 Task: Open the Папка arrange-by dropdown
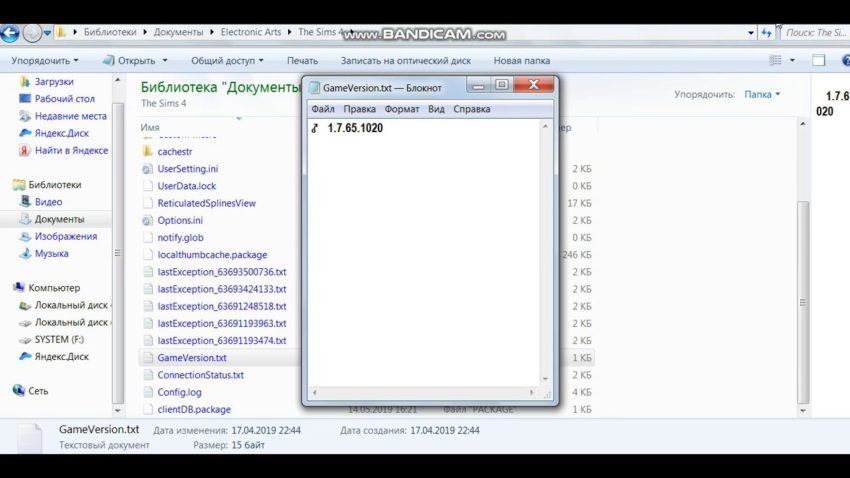762,94
